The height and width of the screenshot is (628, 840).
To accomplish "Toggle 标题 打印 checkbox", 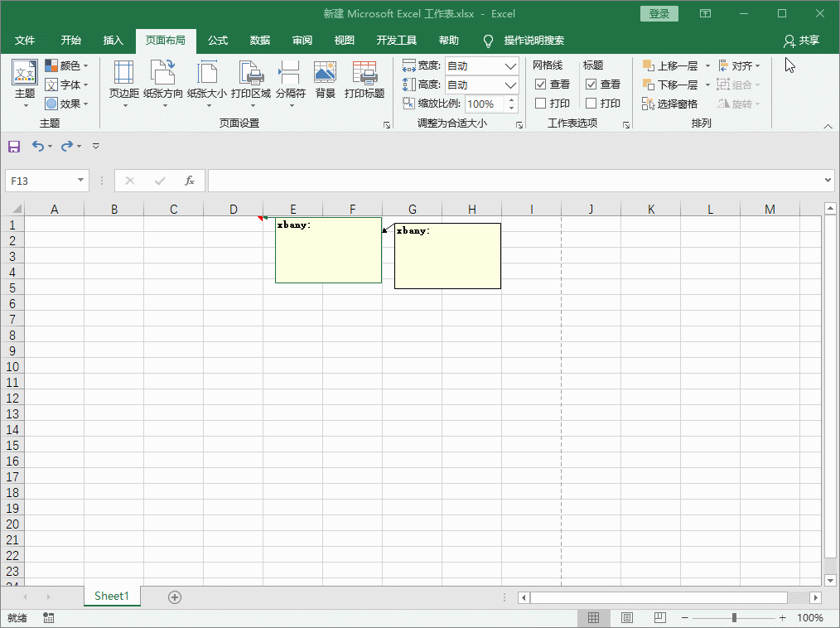I will (591, 103).
